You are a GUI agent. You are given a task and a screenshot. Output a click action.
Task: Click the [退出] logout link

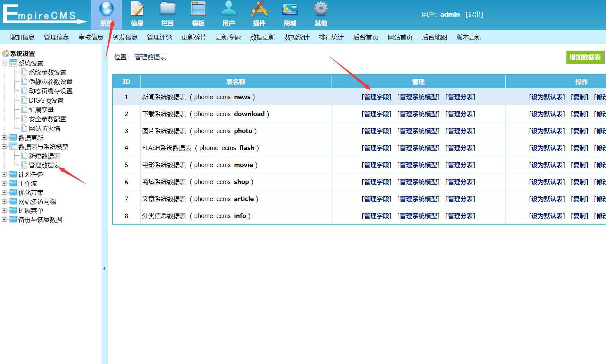tap(474, 15)
